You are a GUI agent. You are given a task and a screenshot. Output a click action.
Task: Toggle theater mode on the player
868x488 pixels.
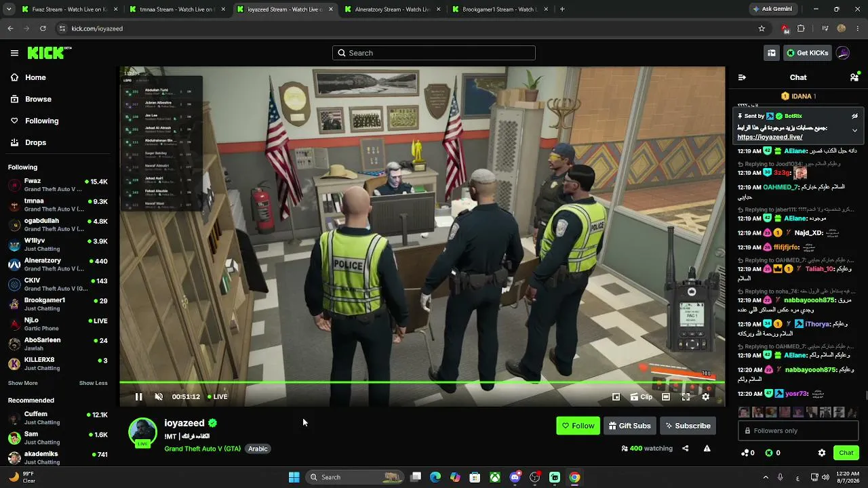(x=666, y=397)
